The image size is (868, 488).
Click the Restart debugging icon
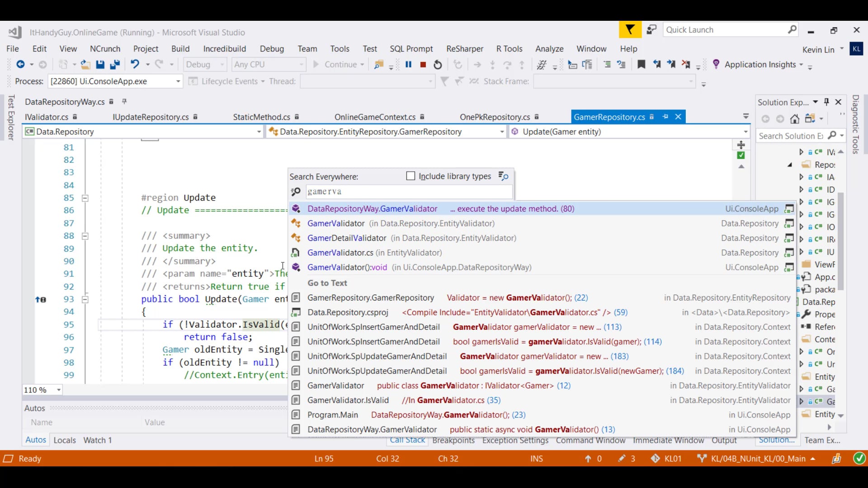point(438,65)
